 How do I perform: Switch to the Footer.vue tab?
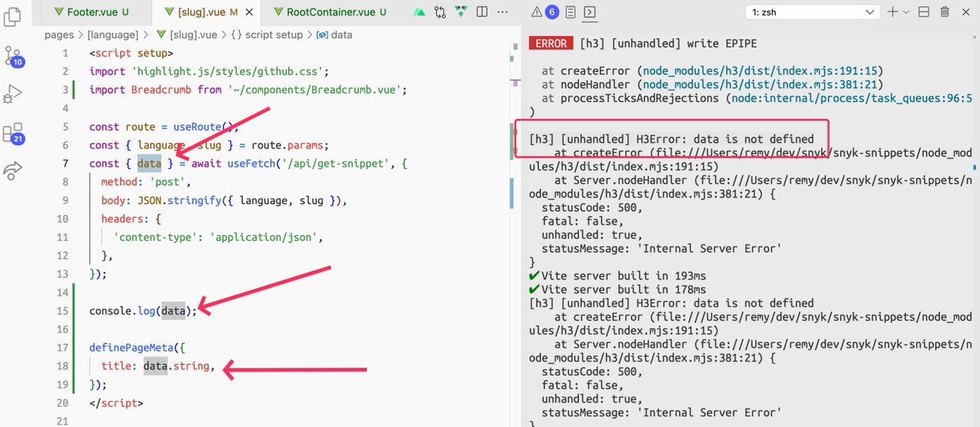pyautogui.click(x=90, y=12)
